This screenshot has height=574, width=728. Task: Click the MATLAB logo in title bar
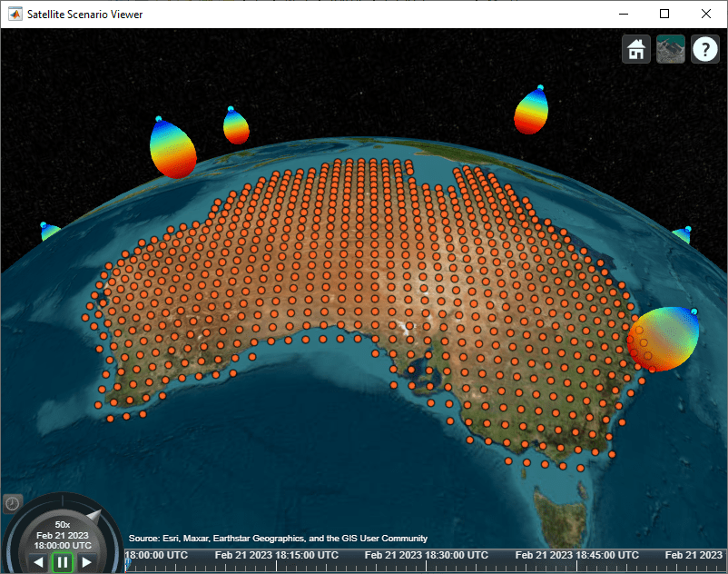[x=15, y=15]
